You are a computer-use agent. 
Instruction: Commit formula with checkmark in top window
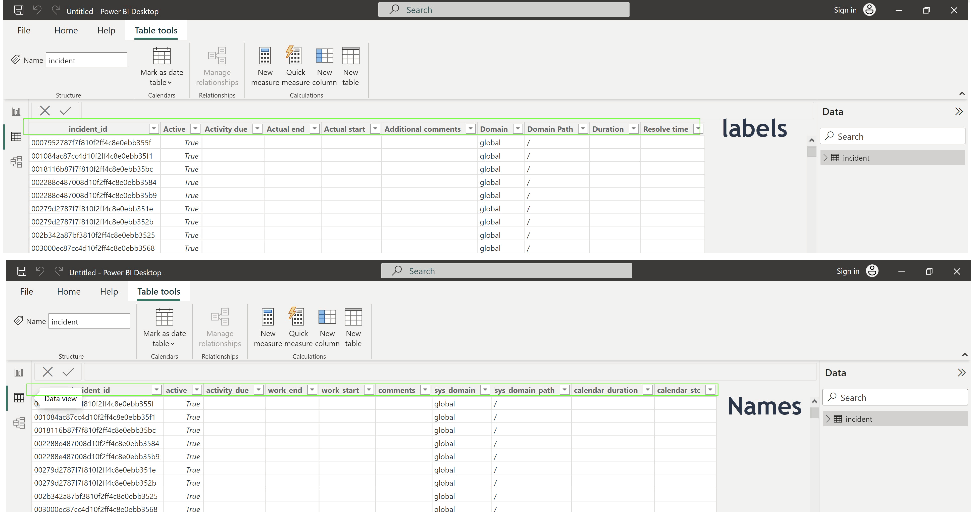(x=65, y=111)
